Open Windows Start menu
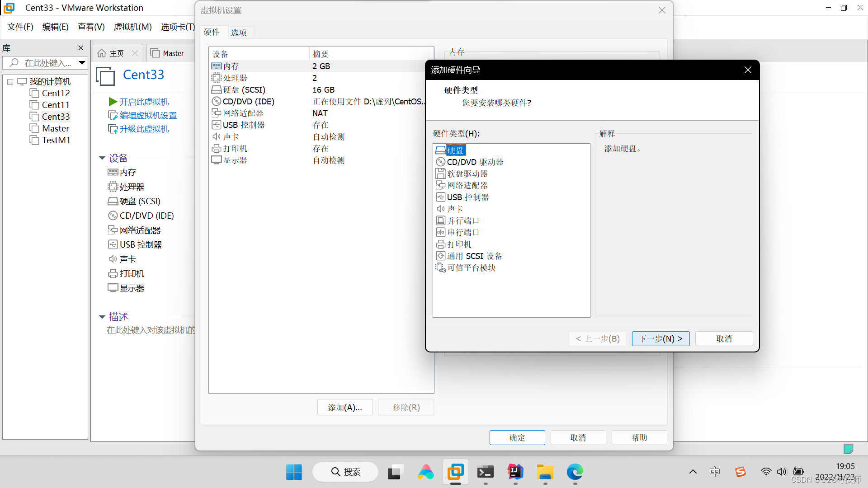Viewport: 868px width, 488px height. tap(294, 472)
